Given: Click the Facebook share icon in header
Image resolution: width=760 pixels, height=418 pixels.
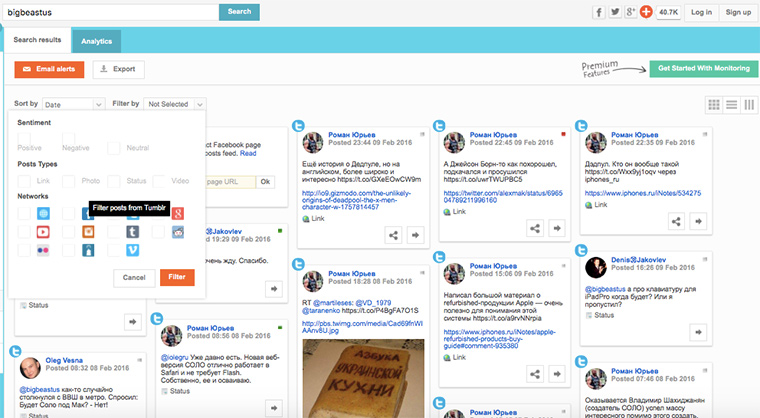Looking at the screenshot, I should (x=599, y=12).
